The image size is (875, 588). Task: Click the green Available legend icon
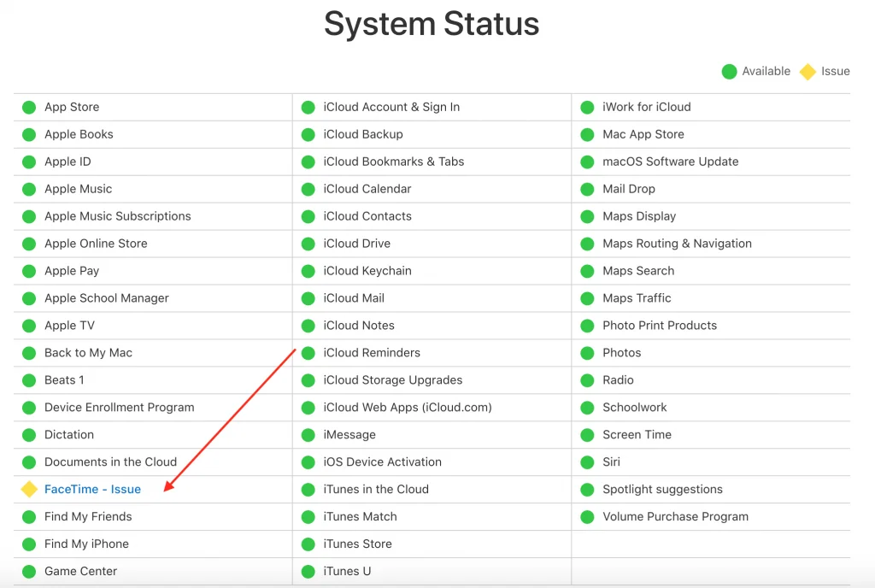[x=730, y=72]
